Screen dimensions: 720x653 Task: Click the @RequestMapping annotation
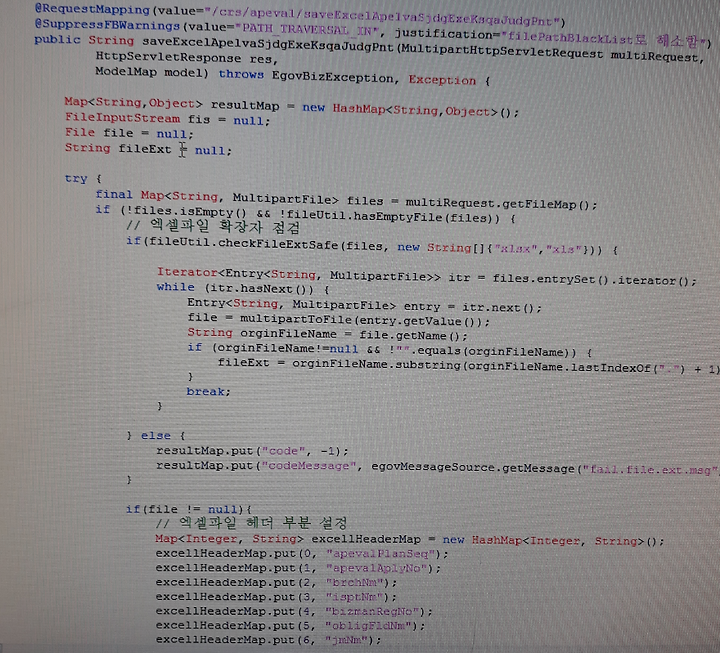(x=92, y=9)
